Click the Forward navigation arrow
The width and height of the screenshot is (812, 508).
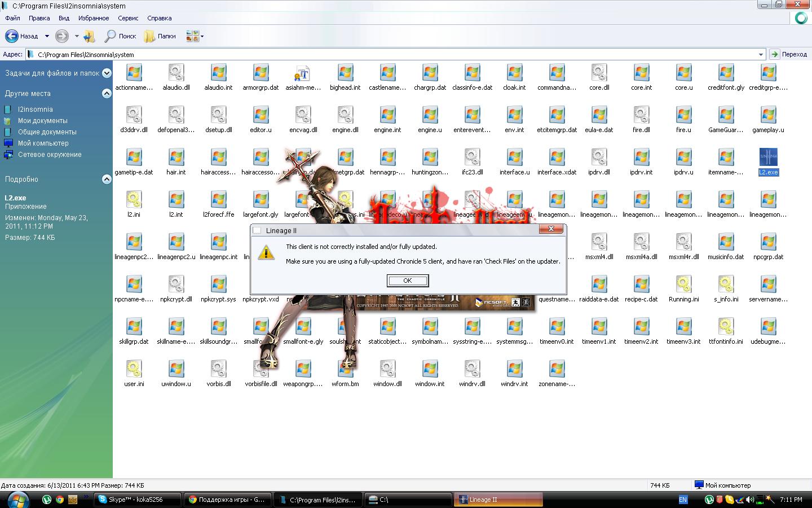(x=62, y=36)
